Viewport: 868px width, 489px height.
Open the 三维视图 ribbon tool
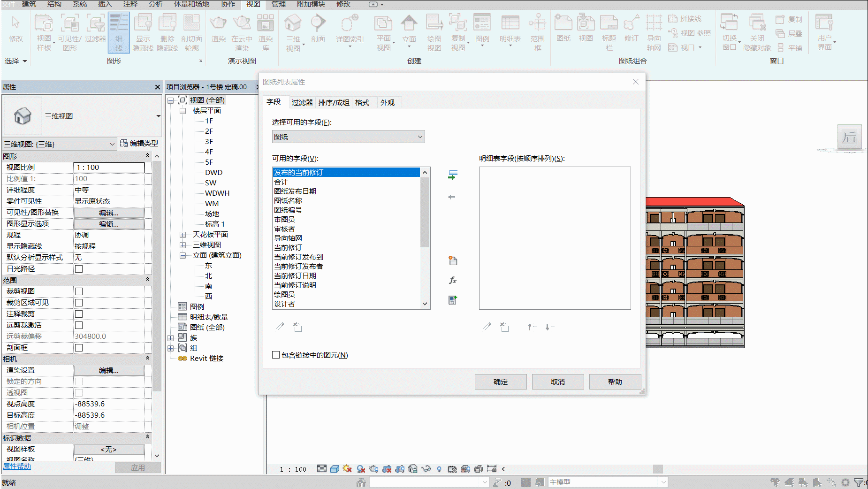click(293, 32)
